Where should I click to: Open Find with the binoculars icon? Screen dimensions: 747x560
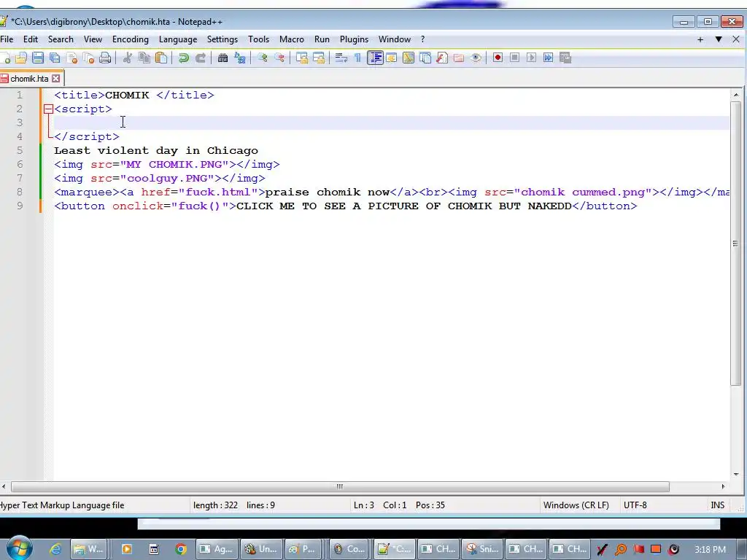222,58
